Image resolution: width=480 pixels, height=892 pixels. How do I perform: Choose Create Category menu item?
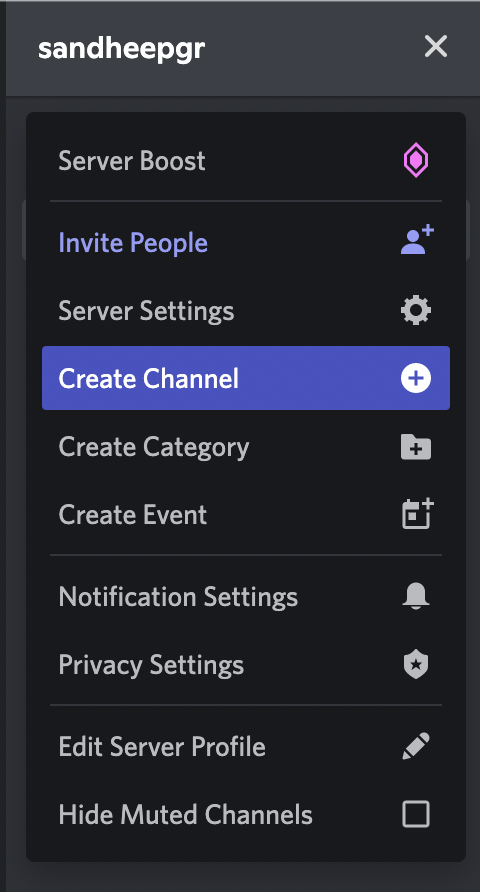click(246, 447)
